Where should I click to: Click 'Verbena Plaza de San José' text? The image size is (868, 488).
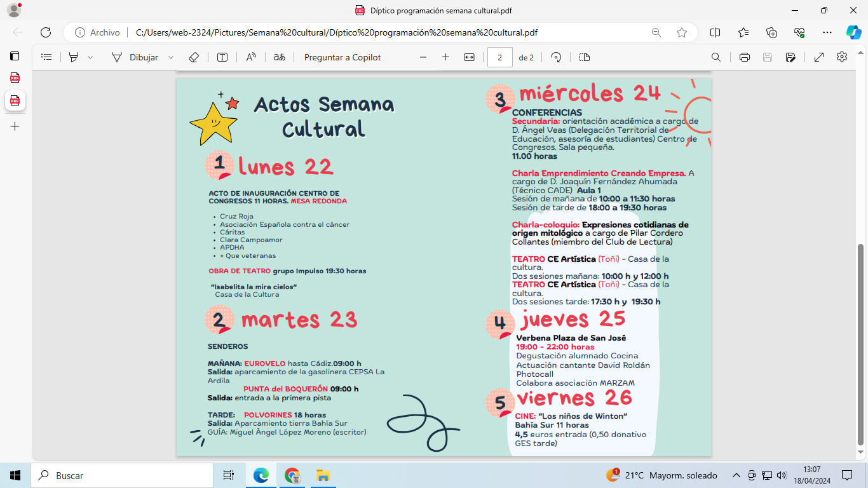point(571,338)
